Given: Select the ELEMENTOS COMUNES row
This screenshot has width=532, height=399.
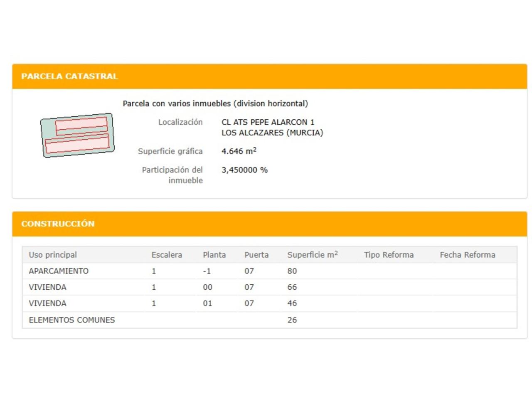Looking at the screenshot, I should (71, 320).
